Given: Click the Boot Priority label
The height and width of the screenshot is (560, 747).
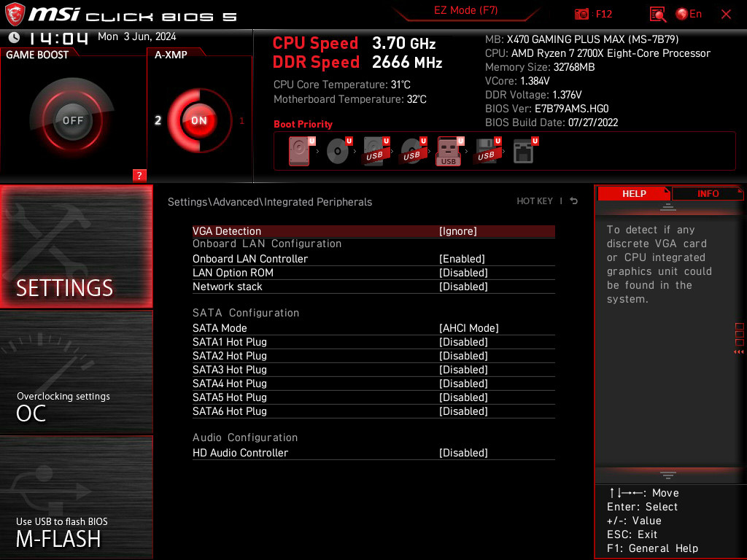Looking at the screenshot, I should 303,124.
